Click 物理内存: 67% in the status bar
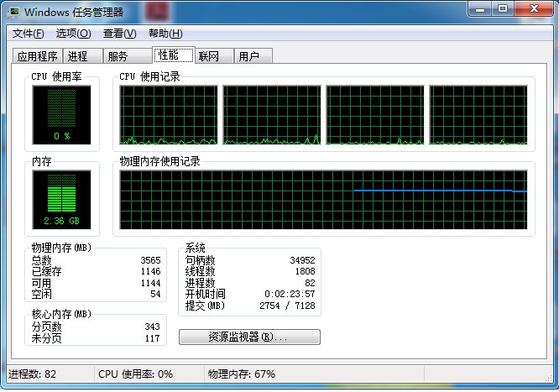The width and height of the screenshot is (559, 392). point(242,374)
